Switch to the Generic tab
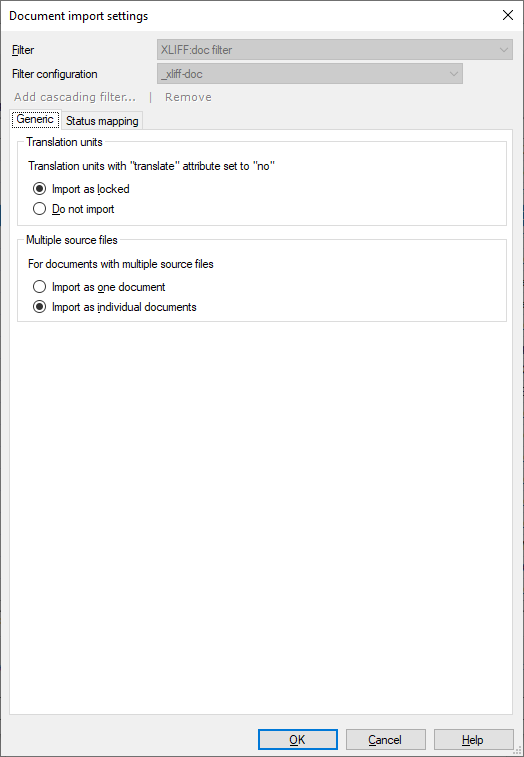524x757 pixels. [x=35, y=119]
